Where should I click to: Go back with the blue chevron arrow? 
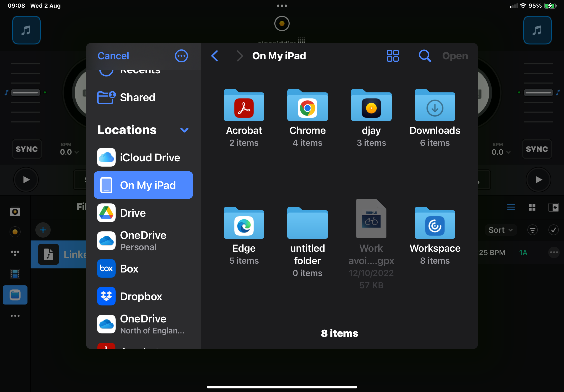tap(215, 56)
